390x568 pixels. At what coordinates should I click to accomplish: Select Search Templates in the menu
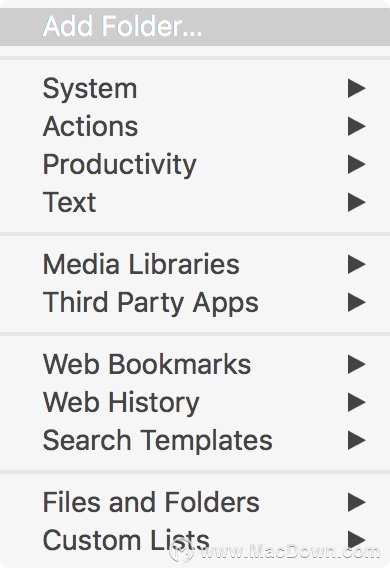coord(195,440)
